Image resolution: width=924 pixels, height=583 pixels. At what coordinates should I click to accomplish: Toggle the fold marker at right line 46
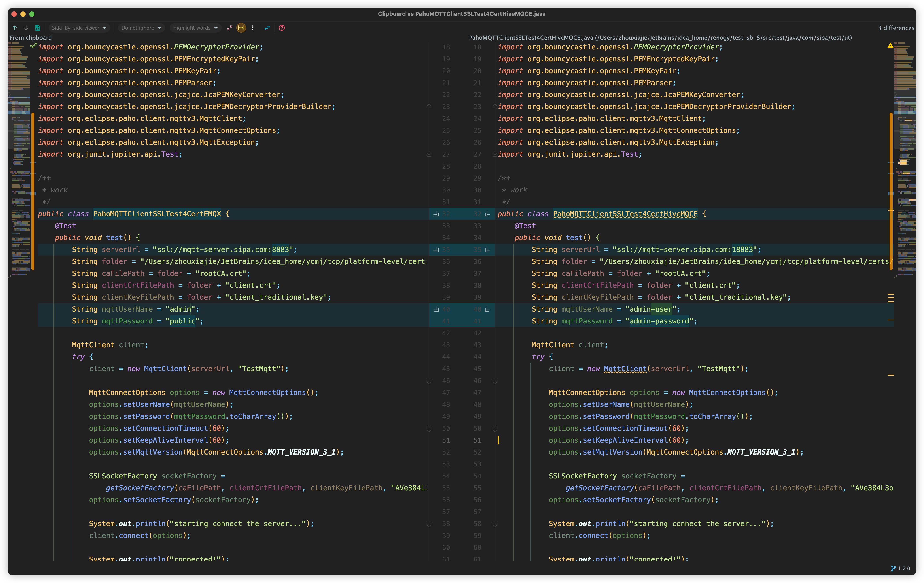coord(495,381)
